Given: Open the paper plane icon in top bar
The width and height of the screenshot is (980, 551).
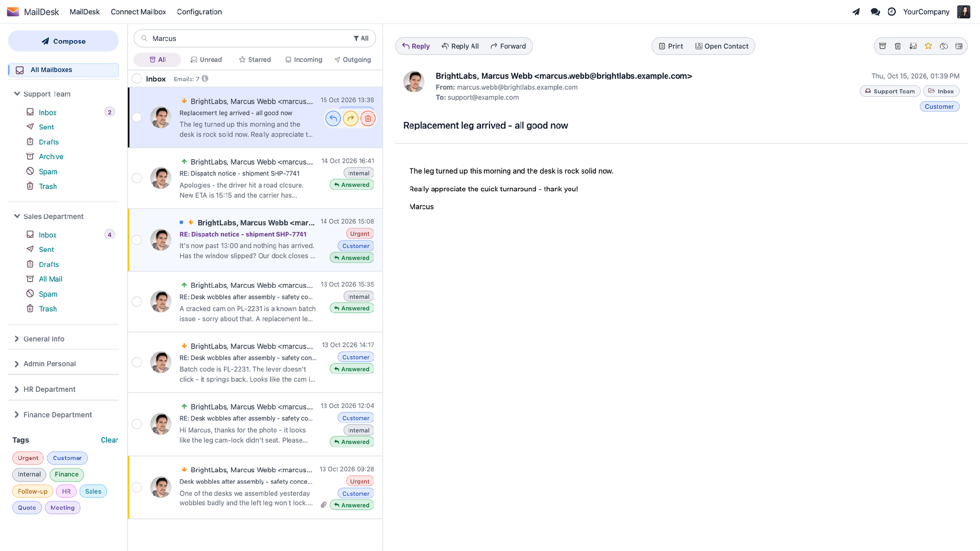Looking at the screenshot, I should tap(856, 12).
